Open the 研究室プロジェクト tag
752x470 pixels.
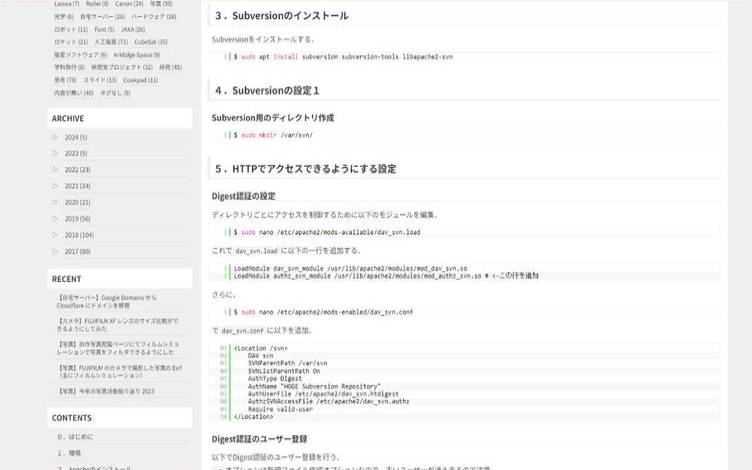coord(122,67)
